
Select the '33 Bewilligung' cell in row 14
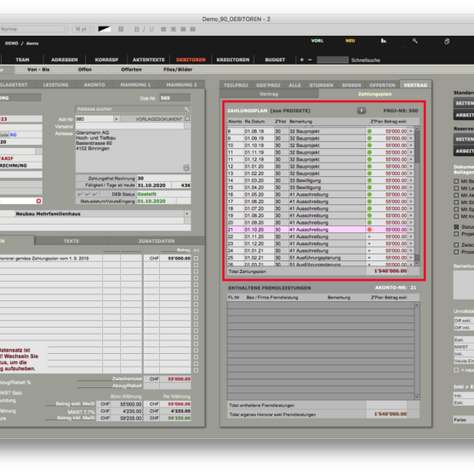[327, 180]
